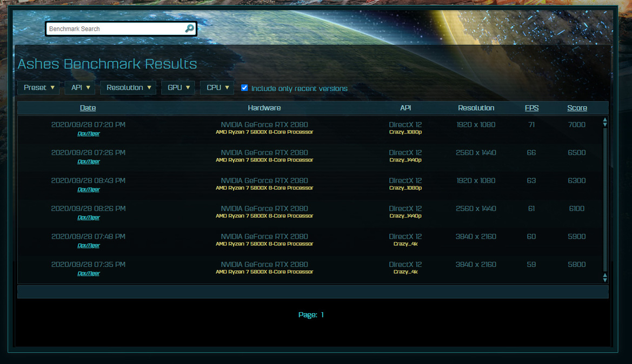Viewport: 632px width, 364px height.
Task: Select the score value 6500
Action: [577, 153]
